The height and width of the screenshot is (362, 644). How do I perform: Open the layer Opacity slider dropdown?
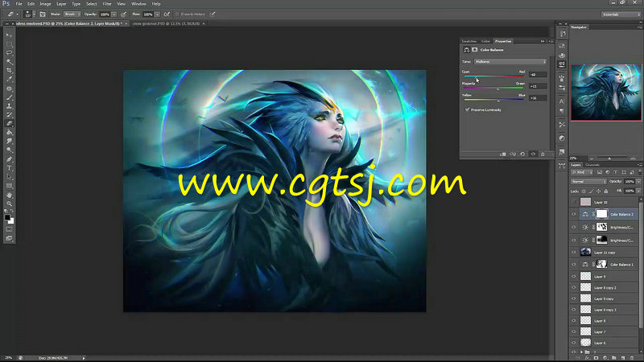point(638,182)
